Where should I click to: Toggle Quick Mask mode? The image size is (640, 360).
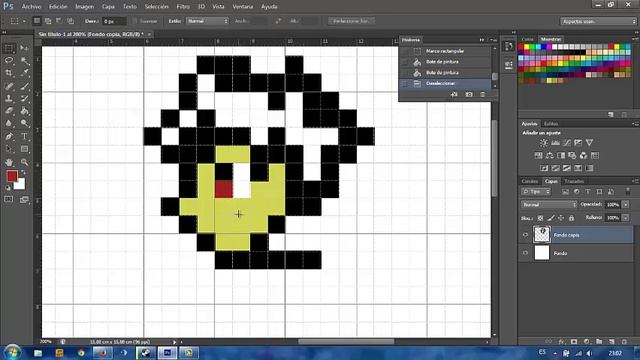[x=9, y=199]
